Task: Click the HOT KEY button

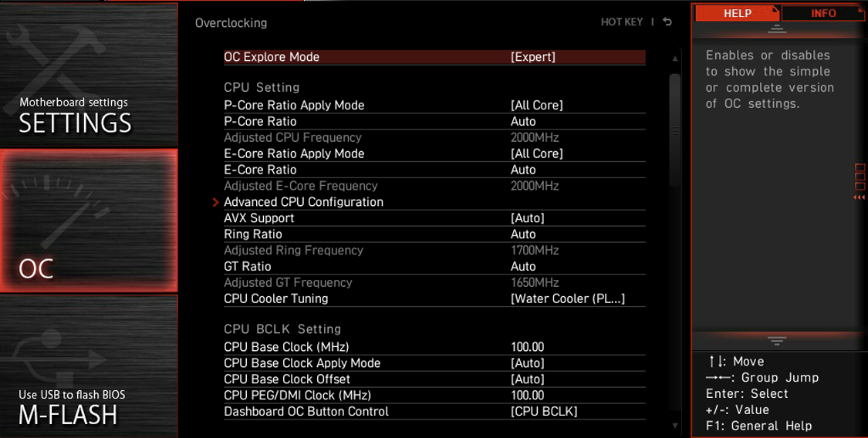Action: pyautogui.click(x=621, y=22)
